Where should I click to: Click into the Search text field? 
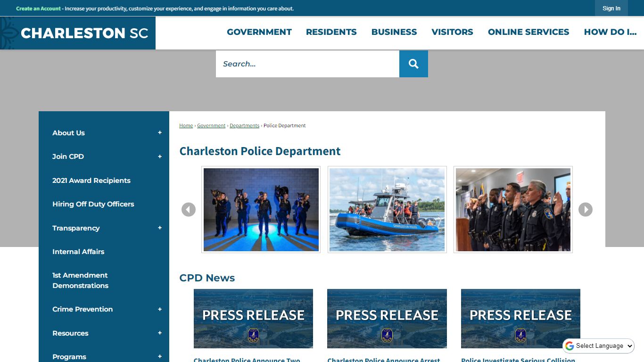click(307, 64)
